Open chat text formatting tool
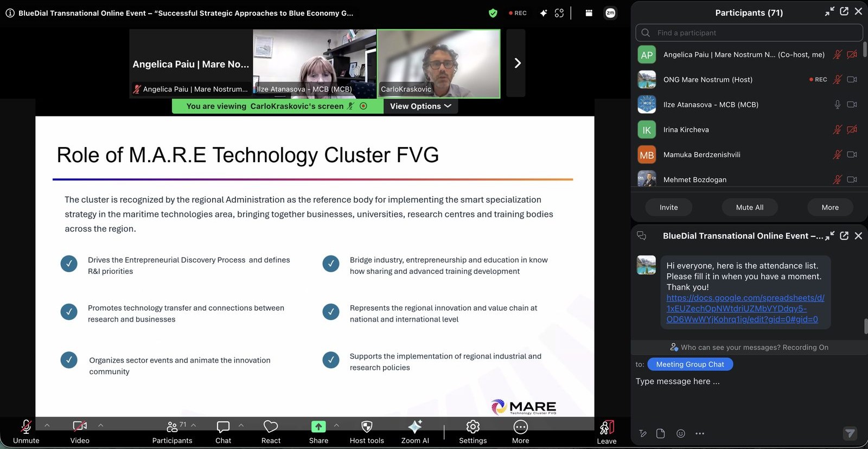 click(x=643, y=433)
